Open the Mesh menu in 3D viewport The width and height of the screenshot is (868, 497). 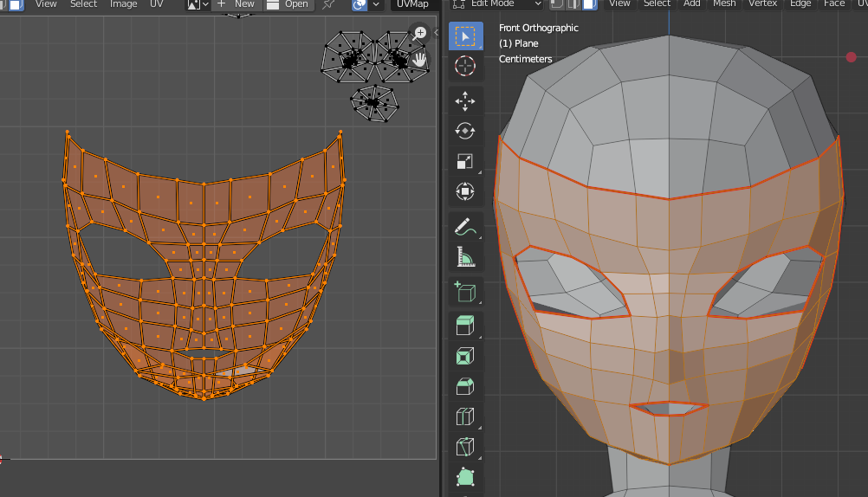pyautogui.click(x=724, y=3)
